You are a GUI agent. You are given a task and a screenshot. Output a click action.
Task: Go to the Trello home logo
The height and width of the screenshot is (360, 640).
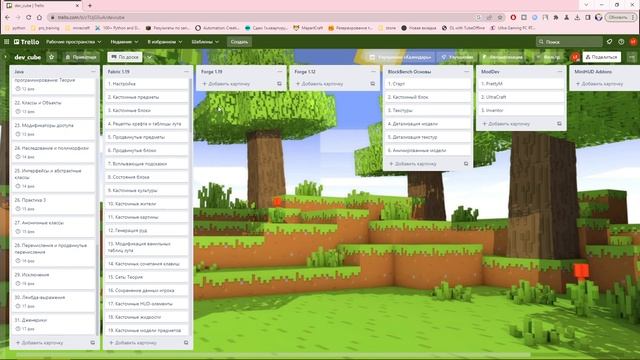(x=27, y=42)
